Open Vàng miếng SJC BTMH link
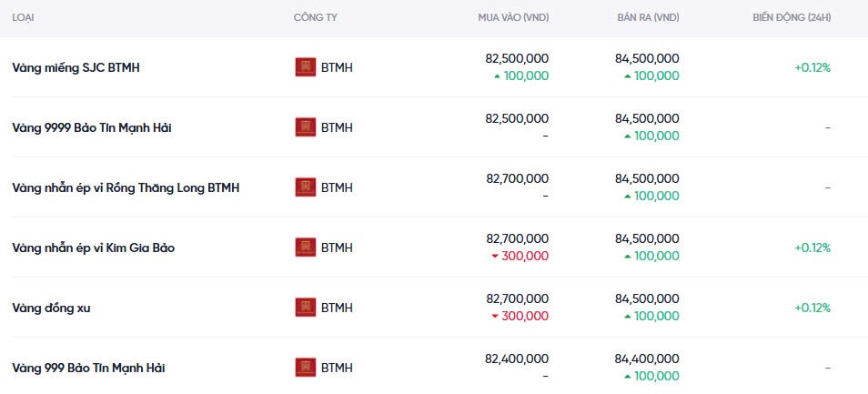The height and width of the screenshot is (394, 868). point(76,67)
